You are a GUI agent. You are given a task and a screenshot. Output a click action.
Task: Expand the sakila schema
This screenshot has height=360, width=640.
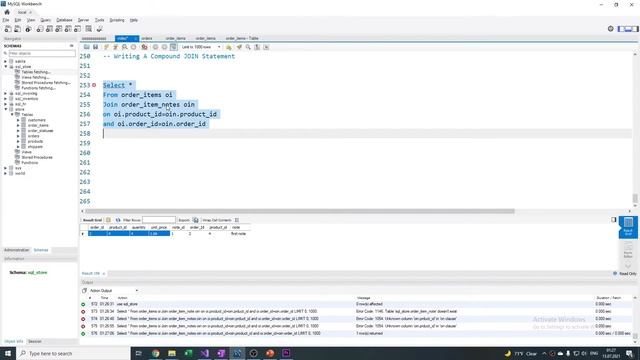tap(6, 61)
